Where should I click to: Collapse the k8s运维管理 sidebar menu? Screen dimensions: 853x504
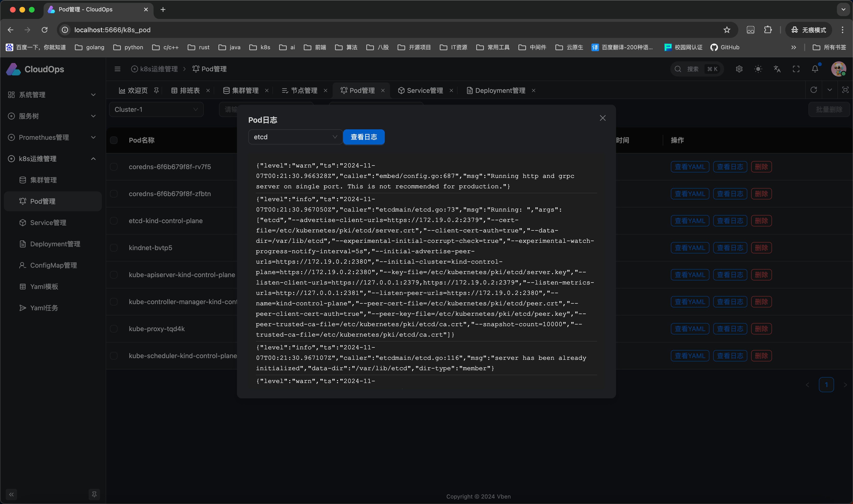tap(53, 159)
